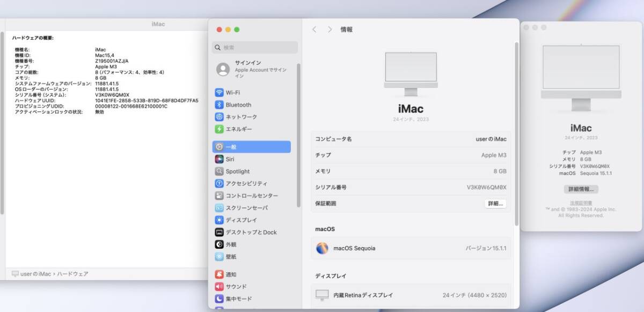The height and width of the screenshot is (312, 644).
Task: Click 11881.41.5 system firmware version value
Action: pyautogui.click(x=107, y=84)
